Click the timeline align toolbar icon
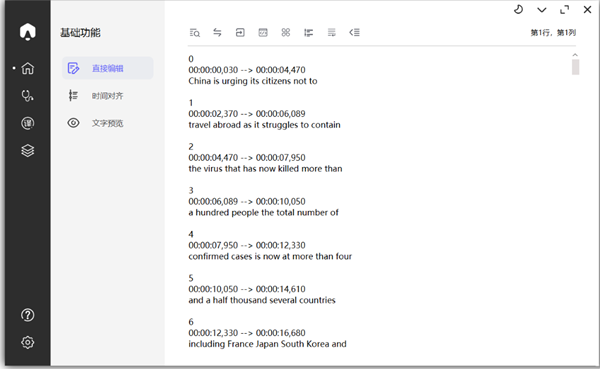The image size is (600, 369). [x=308, y=33]
